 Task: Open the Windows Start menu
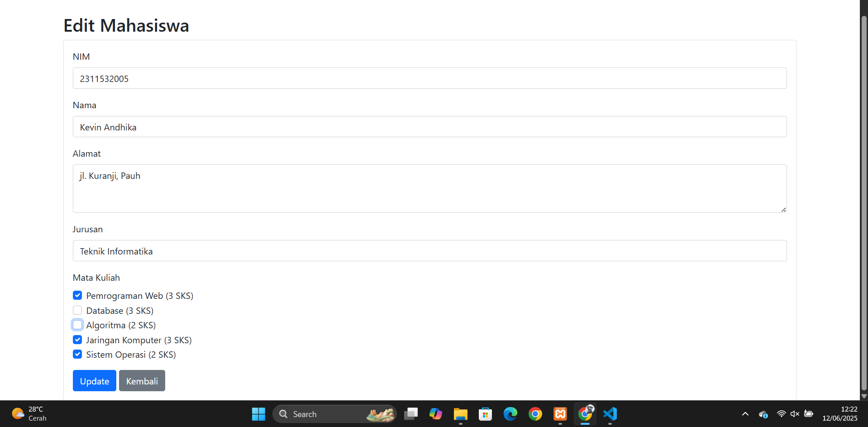258,414
